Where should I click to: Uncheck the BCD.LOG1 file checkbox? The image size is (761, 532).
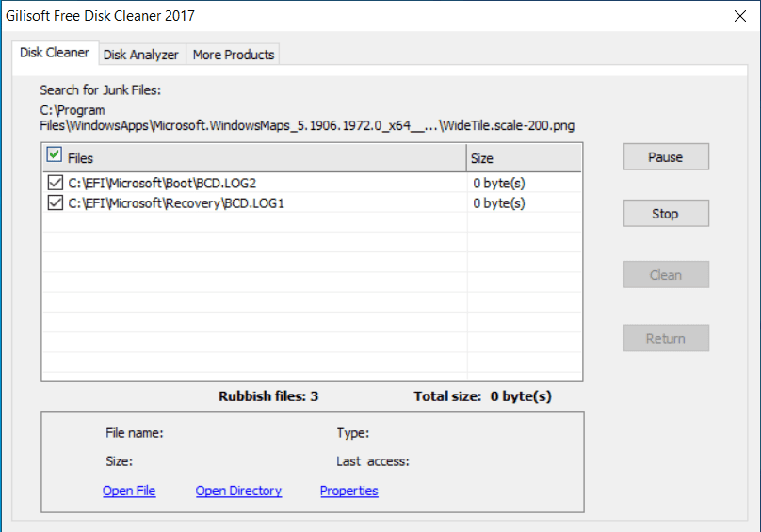coord(56,202)
